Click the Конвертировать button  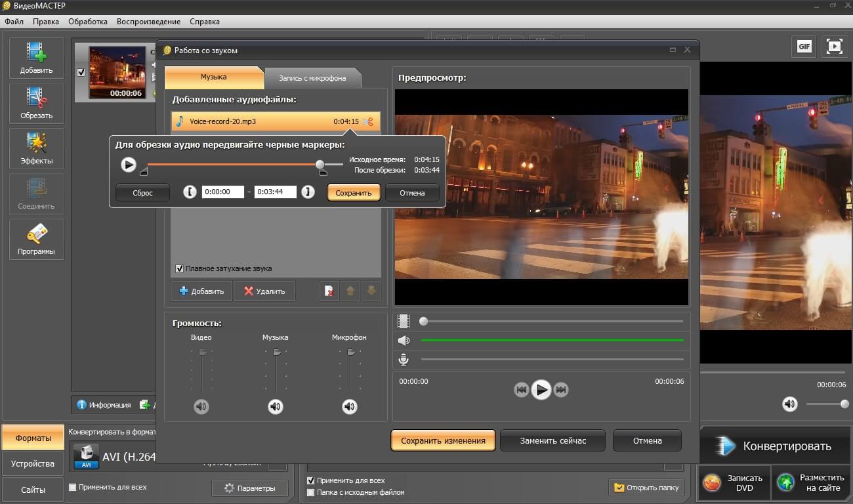coord(774,446)
